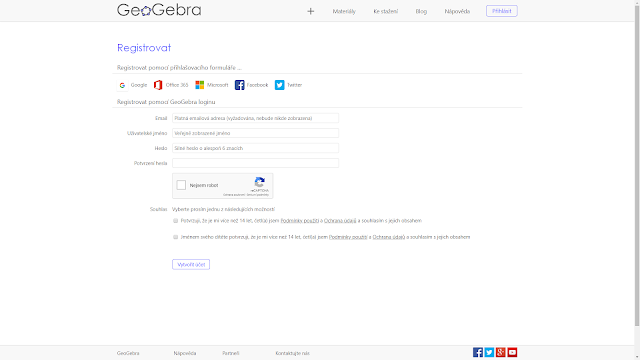640x360 pixels.
Task: Open the footer Twitter social icon
Action: 489,352
